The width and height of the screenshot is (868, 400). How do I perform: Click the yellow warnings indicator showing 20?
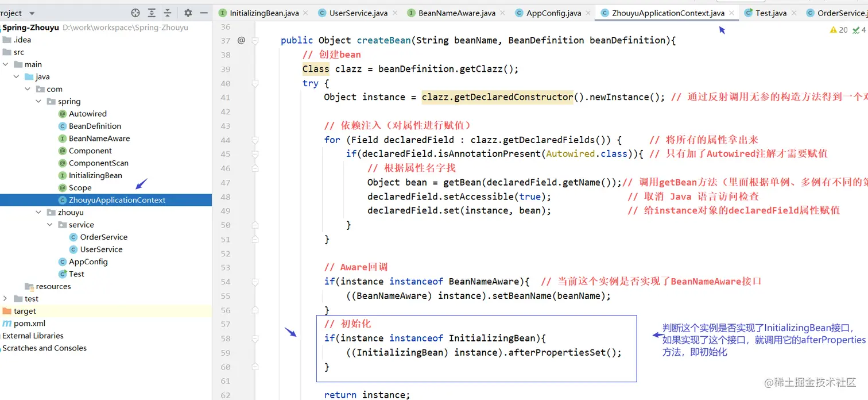click(x=839, y=29)
